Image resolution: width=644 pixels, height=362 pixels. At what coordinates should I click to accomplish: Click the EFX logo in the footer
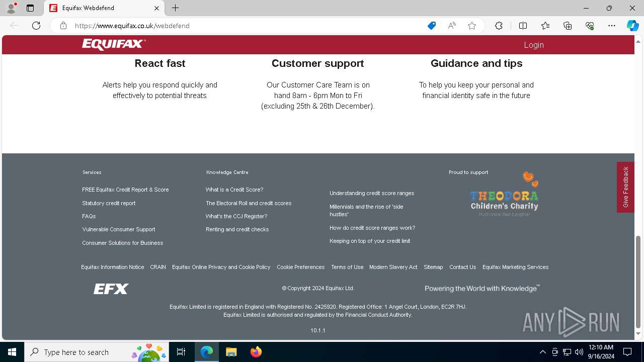[111, 289]
